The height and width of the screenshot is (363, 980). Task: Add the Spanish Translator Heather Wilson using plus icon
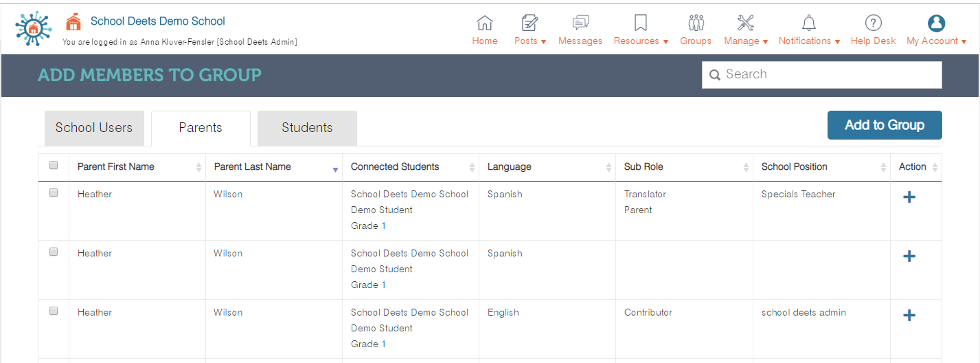(x=909, y=197)
